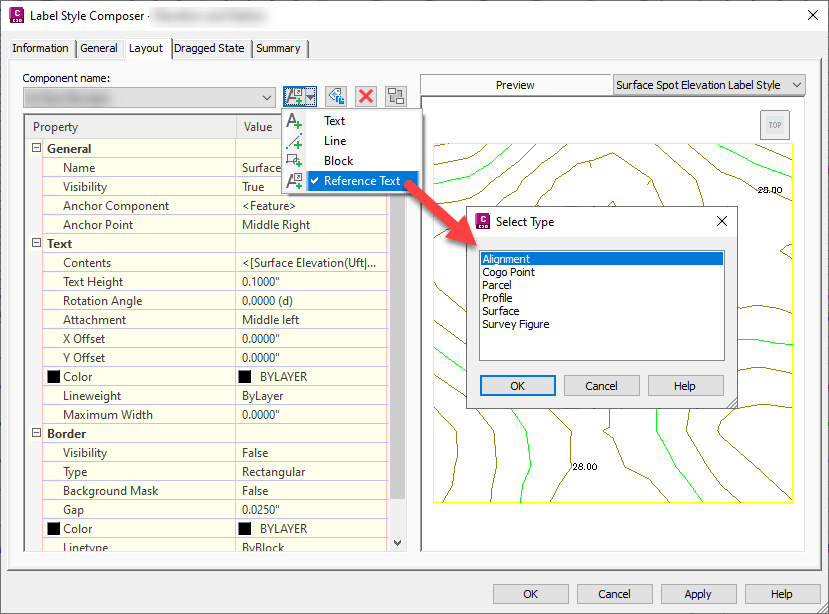Open the Information tab

[41, 47]
